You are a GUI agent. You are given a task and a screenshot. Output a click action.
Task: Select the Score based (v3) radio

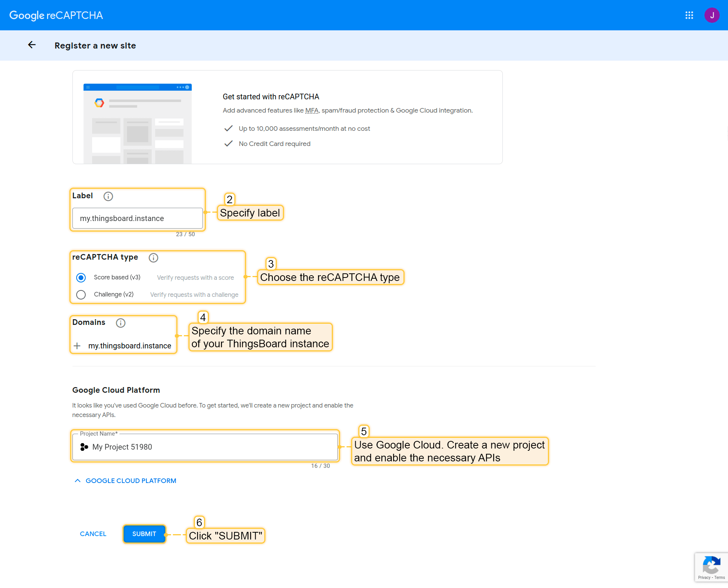81,278
